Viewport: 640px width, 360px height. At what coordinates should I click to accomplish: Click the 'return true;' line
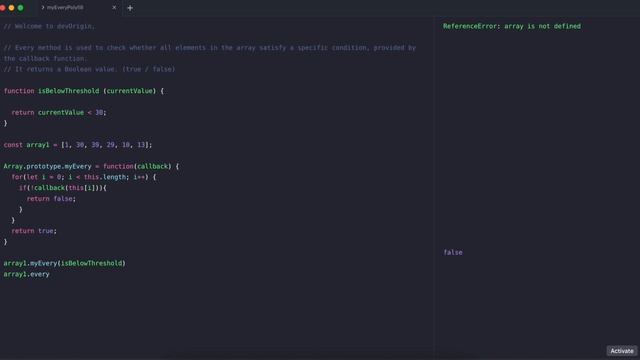(34, 231)
